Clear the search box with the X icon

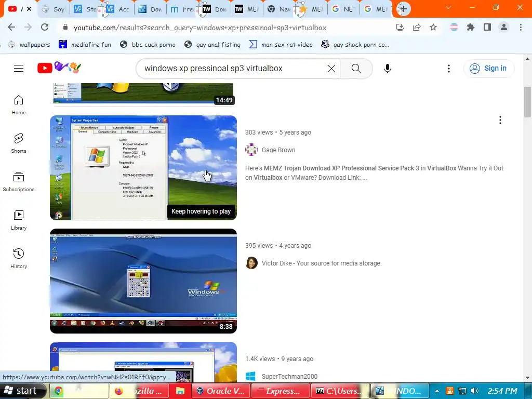(x=331, y=68)
